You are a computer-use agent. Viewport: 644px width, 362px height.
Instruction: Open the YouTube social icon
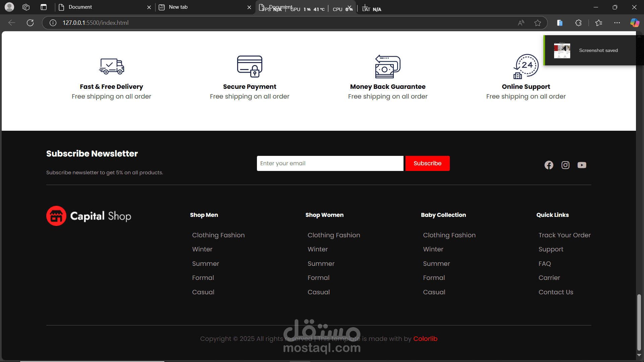tap(582, 165)
